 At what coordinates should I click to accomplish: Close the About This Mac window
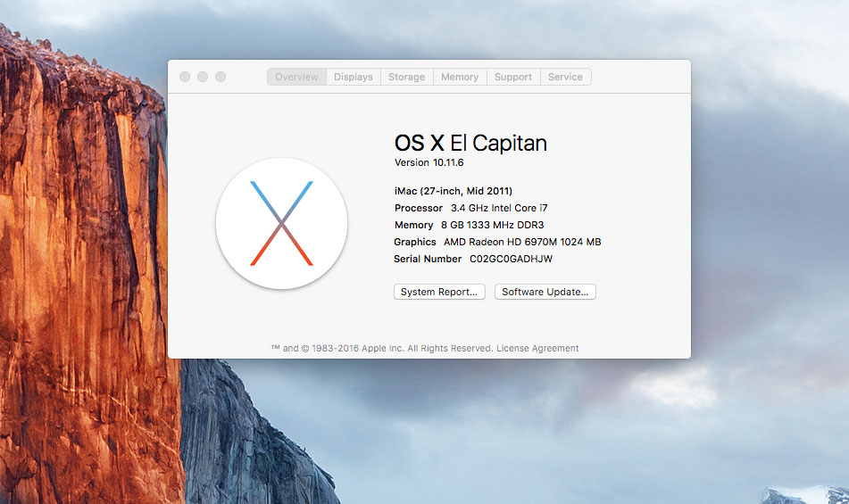[x=185, y=77]
